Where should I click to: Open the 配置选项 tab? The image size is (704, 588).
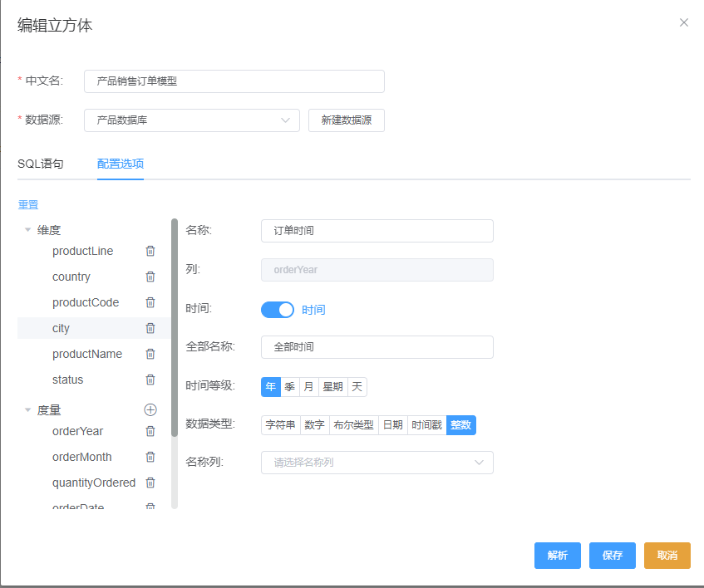(121, 164)
